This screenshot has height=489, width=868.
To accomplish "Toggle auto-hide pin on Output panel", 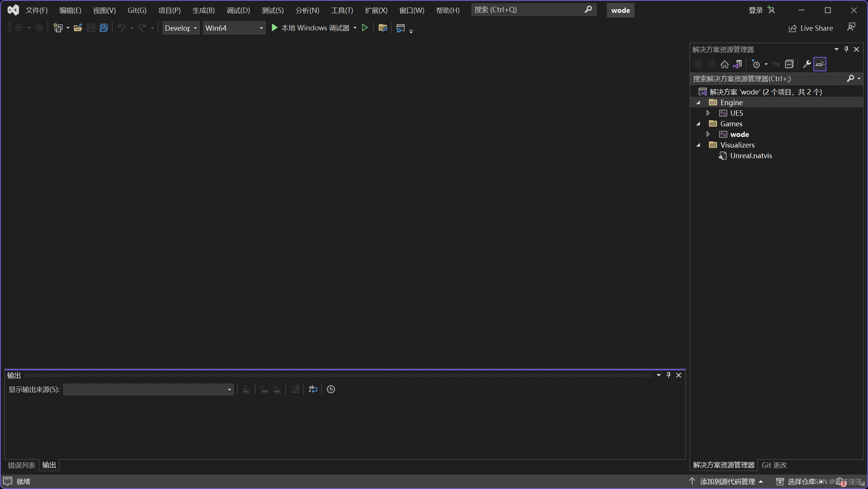I will point(669,375).
